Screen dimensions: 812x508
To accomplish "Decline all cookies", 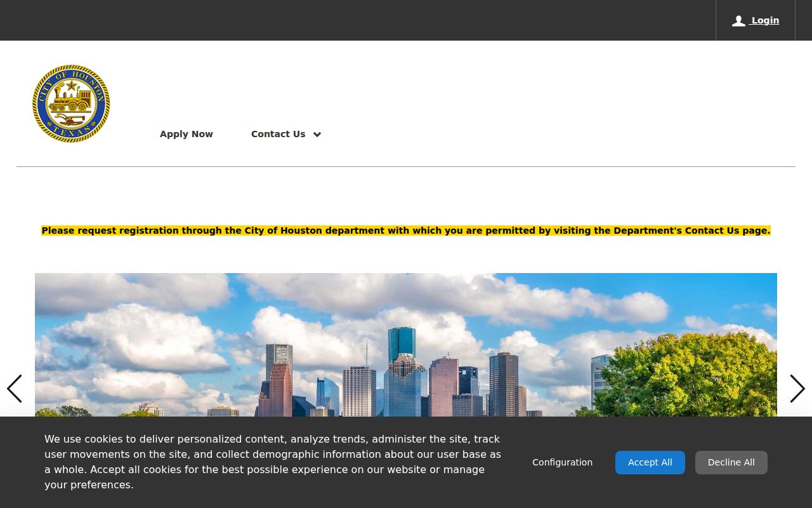I will (731, 462).
